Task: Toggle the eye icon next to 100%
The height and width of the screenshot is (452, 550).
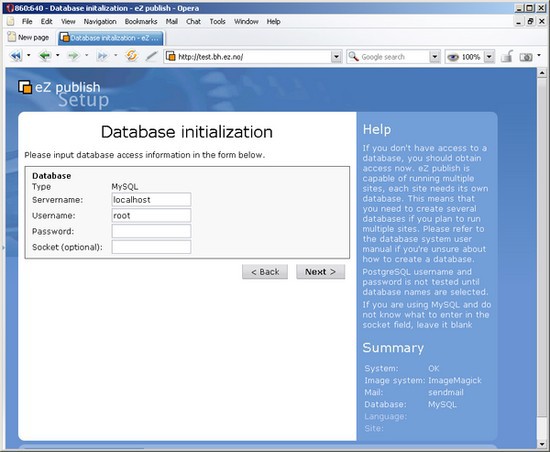Action: tap(453, 57)
